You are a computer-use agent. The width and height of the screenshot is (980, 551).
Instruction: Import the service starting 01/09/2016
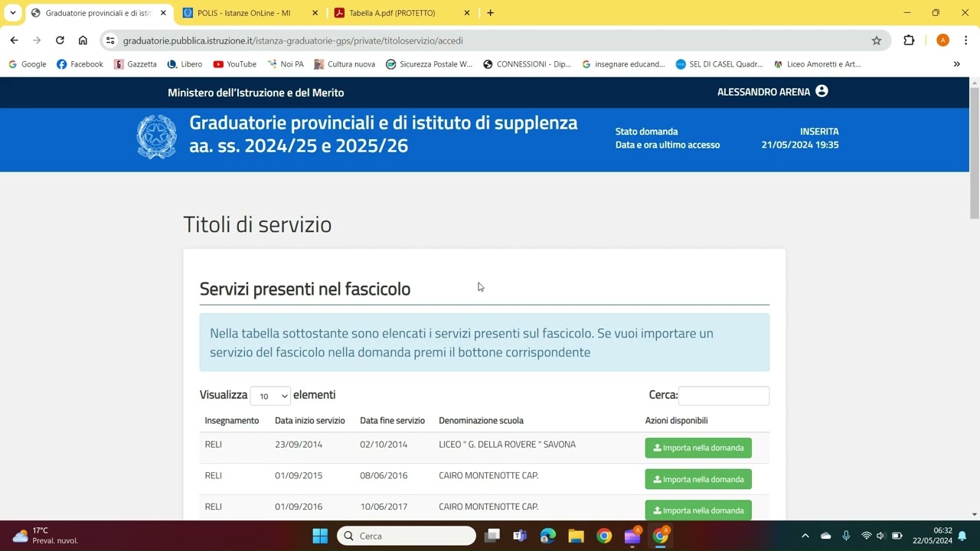(x=698, y=510)
